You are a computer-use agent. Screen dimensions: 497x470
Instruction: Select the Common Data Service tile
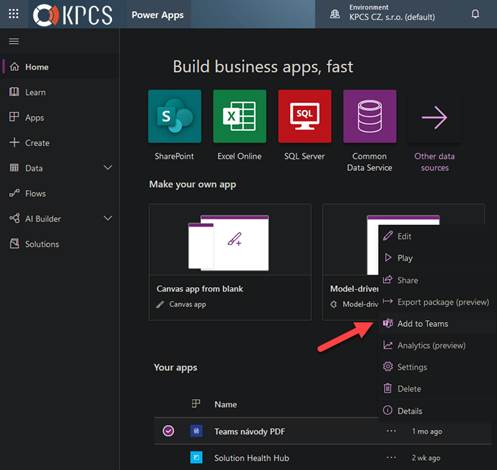tap(370, 116)
